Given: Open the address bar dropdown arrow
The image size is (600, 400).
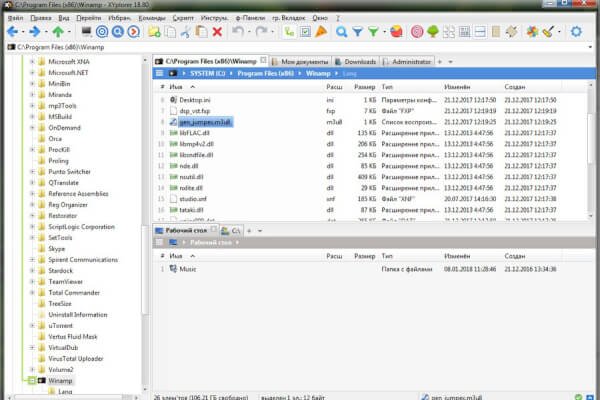Looking at the screenshot, I should [590, 47].
